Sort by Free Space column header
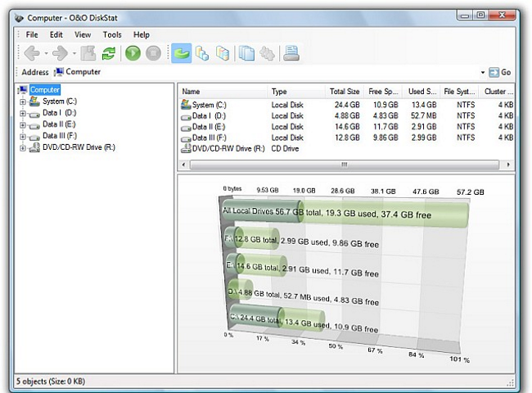This screenshot has width=532, height=393. pos(383,92)
